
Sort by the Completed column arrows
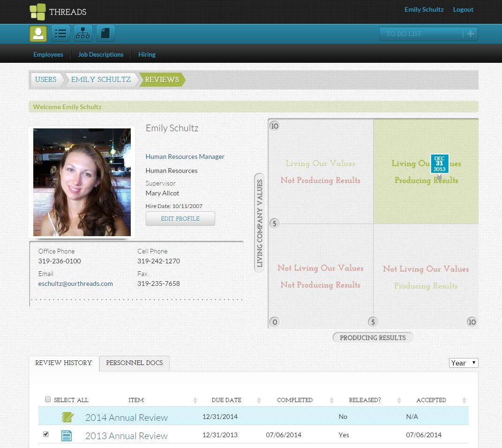[x=331, y=400]
